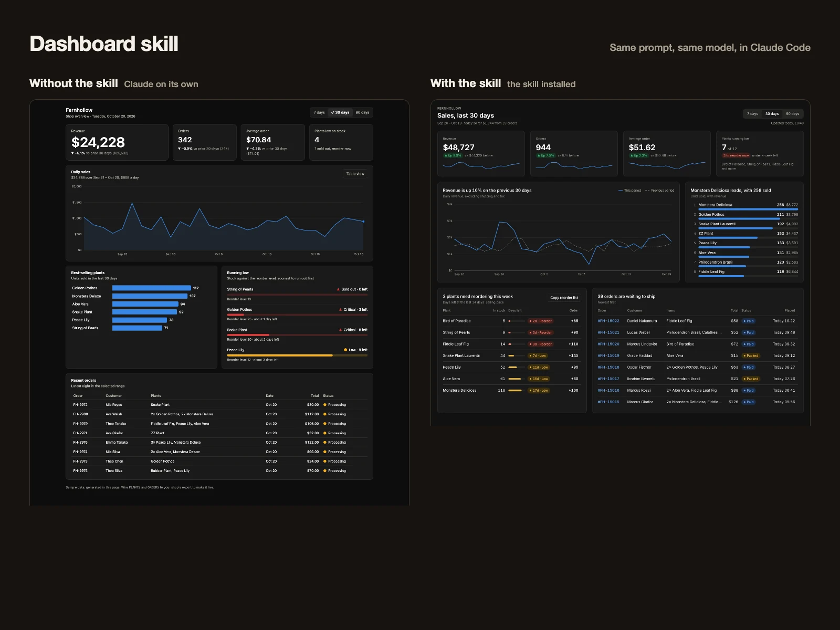Click the Fernhollow title in left dashboard
The image size is (840, 630).
pos(79,110)
